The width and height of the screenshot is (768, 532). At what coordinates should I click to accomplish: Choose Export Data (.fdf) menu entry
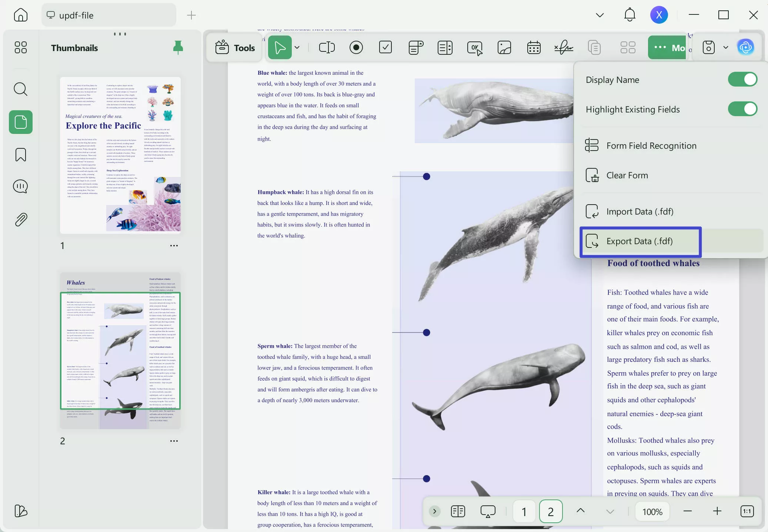(640, 241)
